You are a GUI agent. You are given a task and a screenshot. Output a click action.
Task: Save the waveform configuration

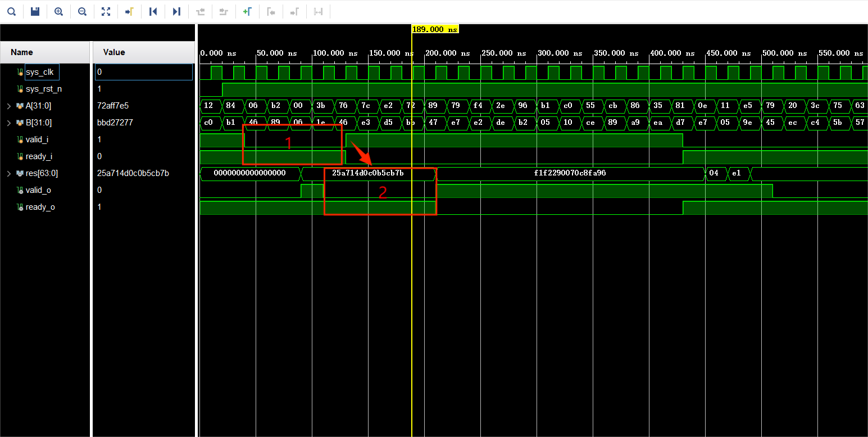[x=35, y=11]
